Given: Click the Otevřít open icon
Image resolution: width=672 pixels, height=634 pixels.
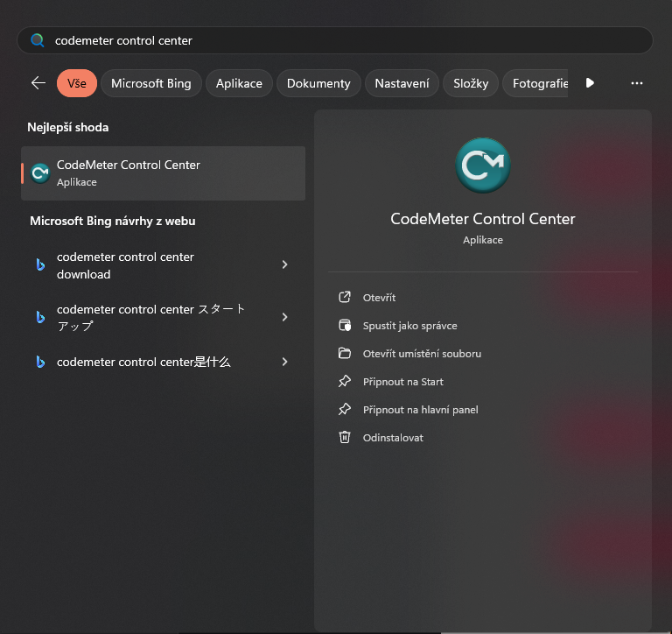Looking at the screenshot, I should pos(345,298).
